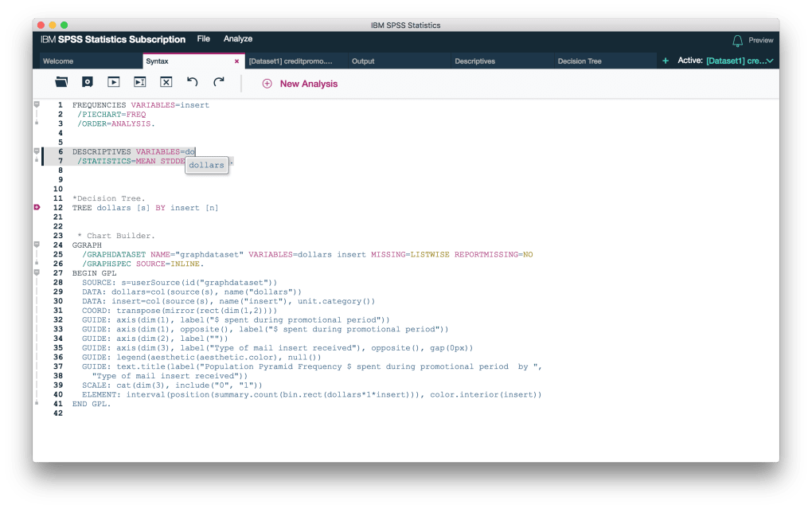Screen dimensions: 812x509
Task: Click 'COORD: transpose(mirror' line 31
Action: (x=179, y=311)
